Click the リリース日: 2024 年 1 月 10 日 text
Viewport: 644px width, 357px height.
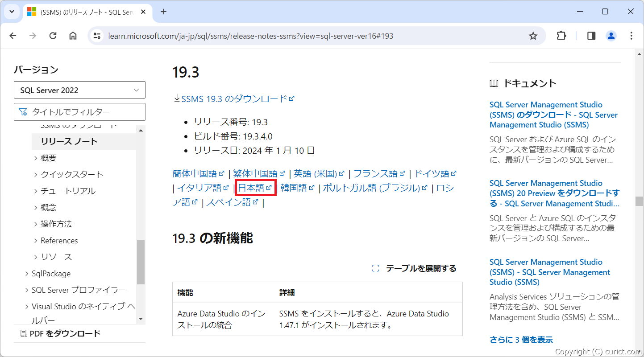(254, 151)
